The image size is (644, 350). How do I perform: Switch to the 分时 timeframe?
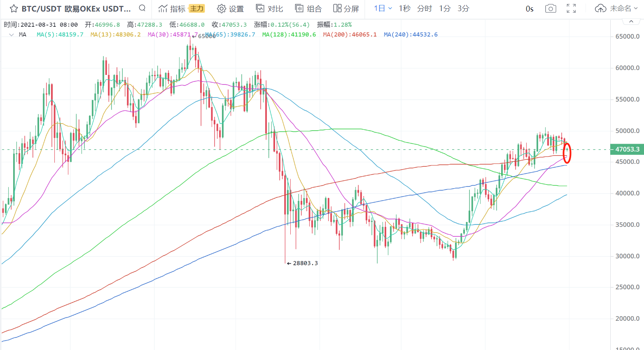[425, 8]
